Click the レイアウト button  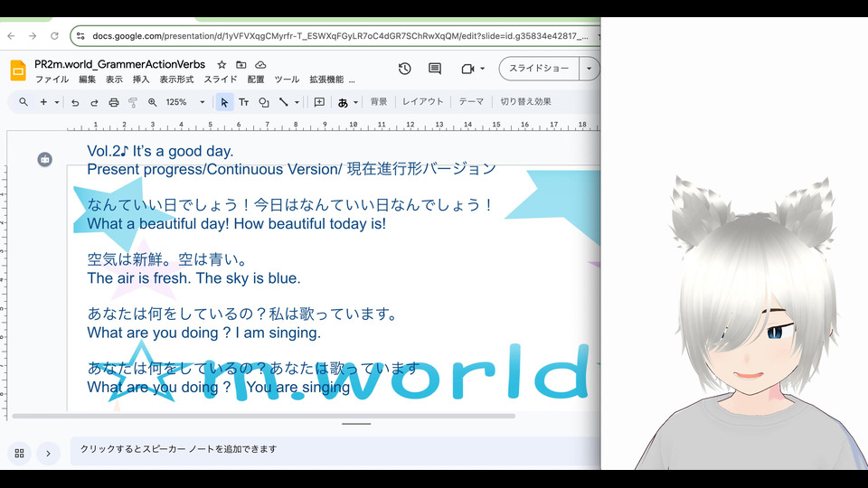(423, 102)
